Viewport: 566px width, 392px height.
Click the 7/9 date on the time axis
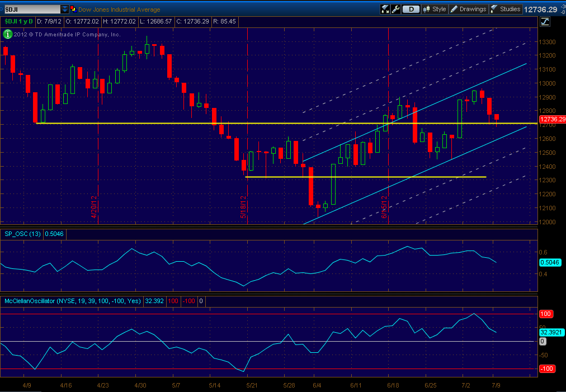pyautogui.click(x=496, y=385)
